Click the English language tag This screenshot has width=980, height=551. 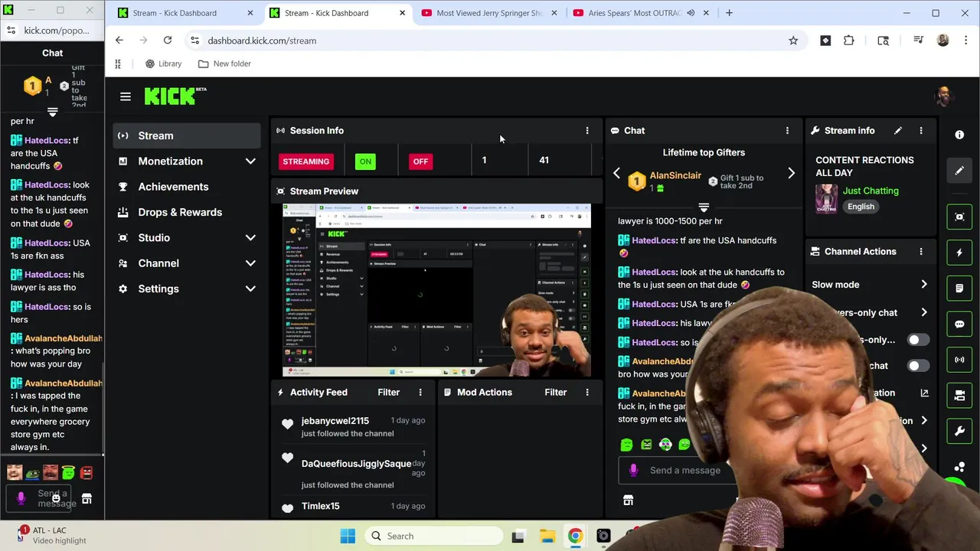tap(861, 207)
